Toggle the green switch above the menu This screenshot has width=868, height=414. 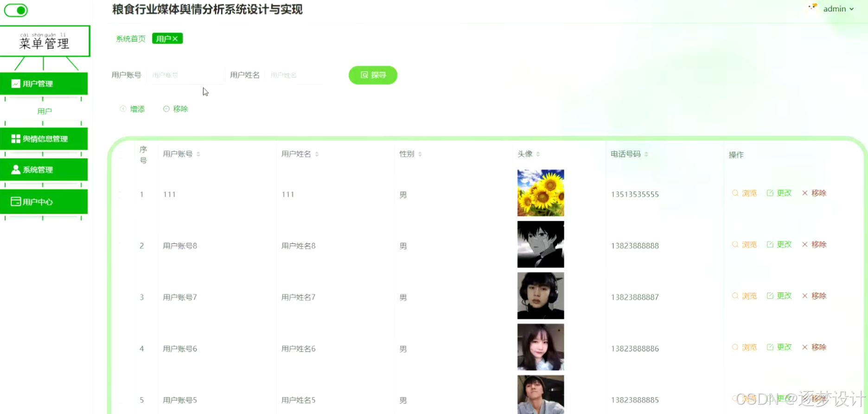[16, 10]
